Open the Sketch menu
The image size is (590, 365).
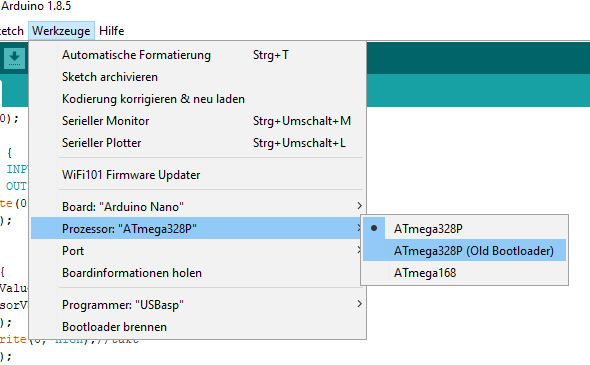11,31
